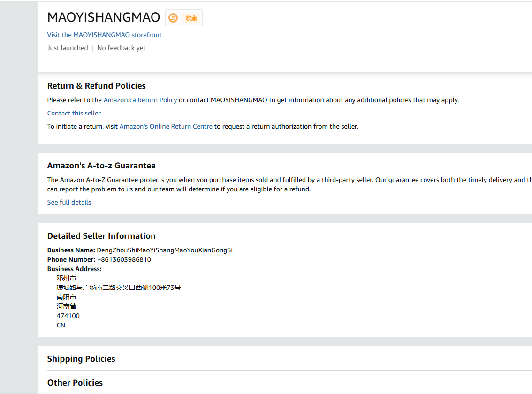Image resolution: width=532 pixels, height=394 pixels.
Task: Click the street address line ending in 73号
Action: click(119, 288)
